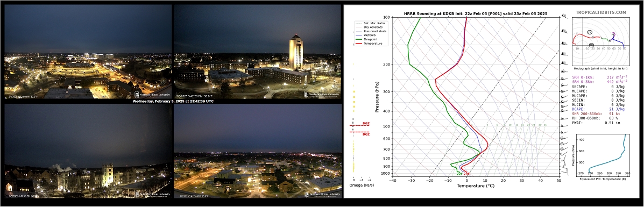The image size is (644, 207).
Task: Click the RH 300-850mb 63 % row
Action: pos(595,118)
